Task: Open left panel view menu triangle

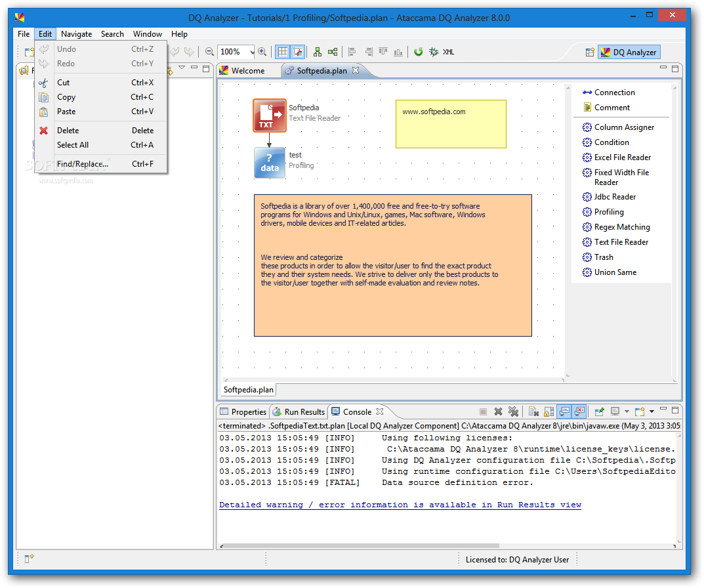Action: coord(182,68)
